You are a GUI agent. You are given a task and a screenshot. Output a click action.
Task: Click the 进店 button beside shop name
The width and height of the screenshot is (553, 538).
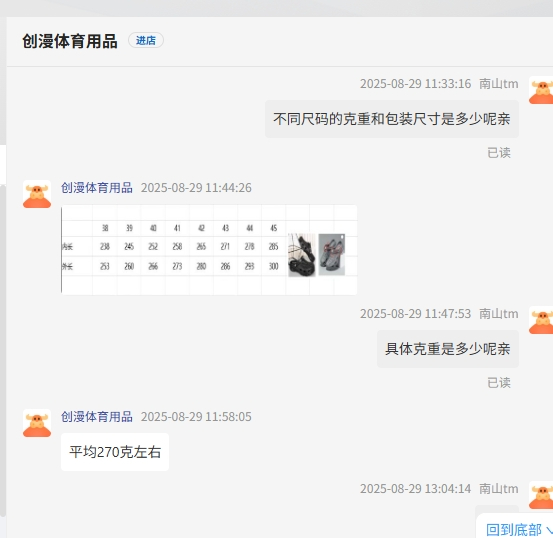pos(146,40)
